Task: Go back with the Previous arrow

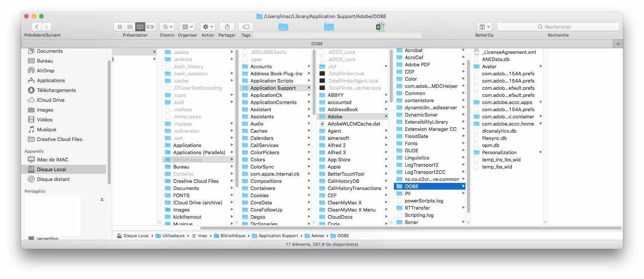Action: pyautogui.click(x=37, y=27)
